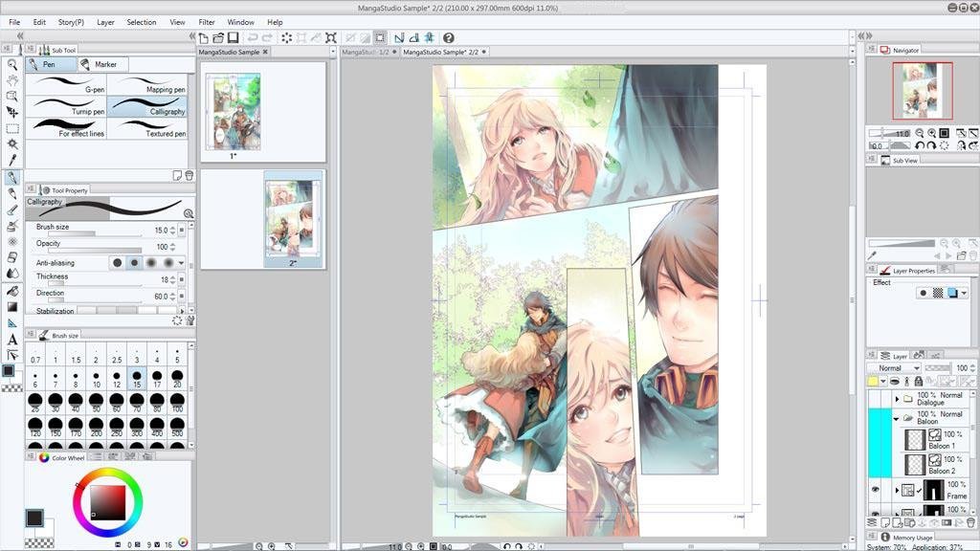The image size is (980, 551).
Task: Open the Filter menu
Action: 207,22
